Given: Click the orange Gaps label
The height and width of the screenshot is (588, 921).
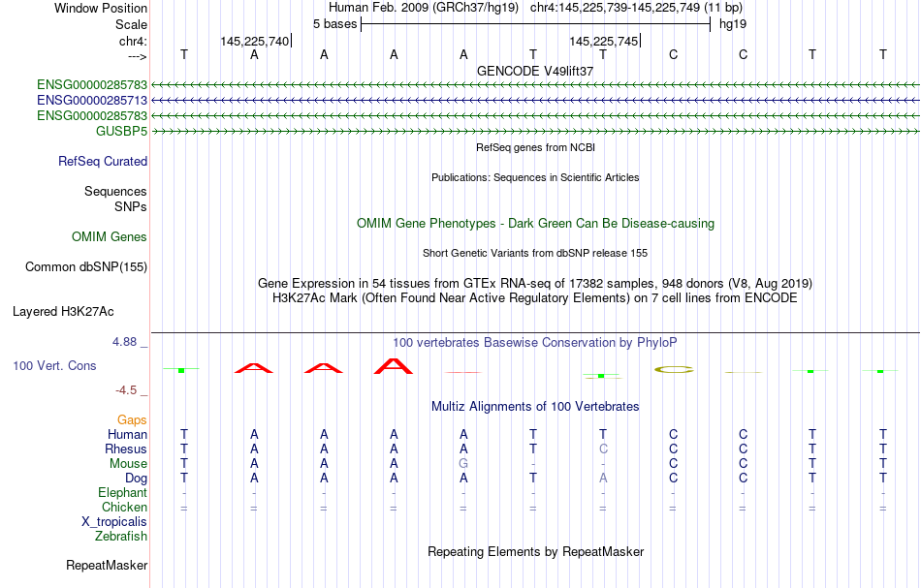Looking at the screenshot, I should coord(132,420).
